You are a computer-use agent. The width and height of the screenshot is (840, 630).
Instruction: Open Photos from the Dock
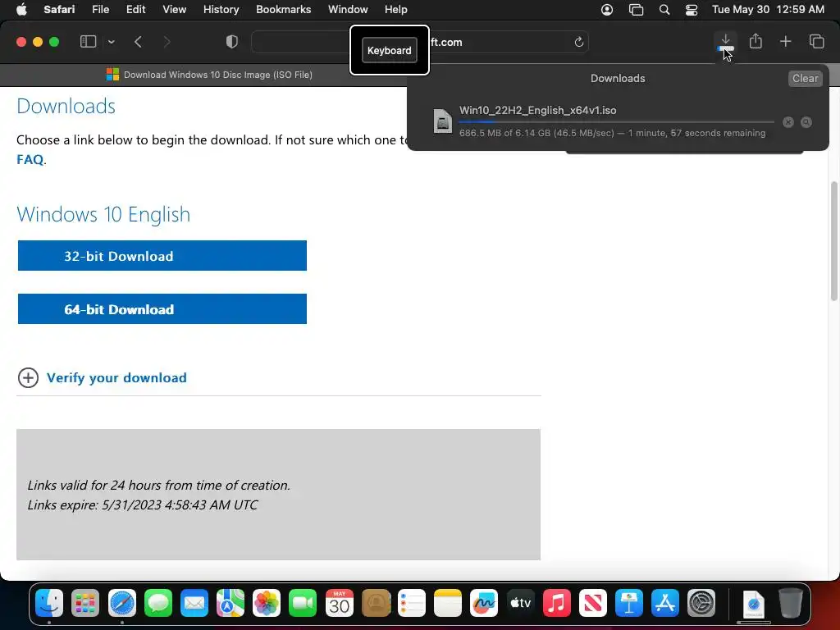(x=267, y=603)
